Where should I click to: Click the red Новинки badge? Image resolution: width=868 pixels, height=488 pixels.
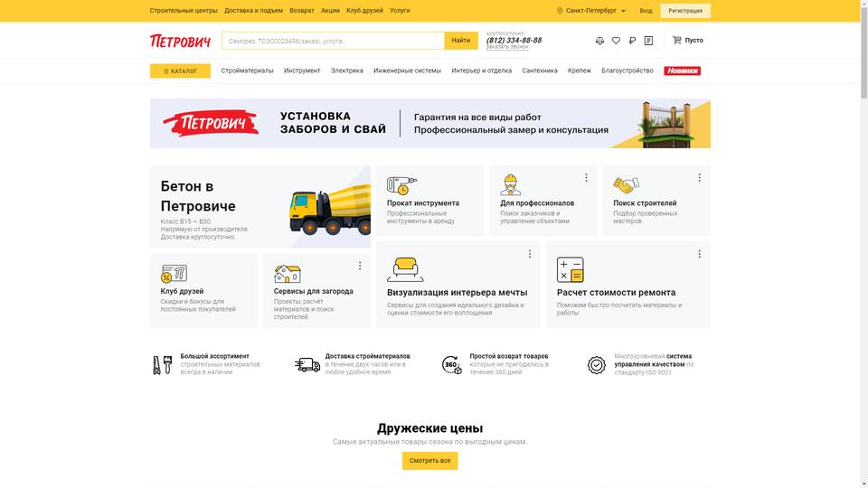tap(682, 70)
